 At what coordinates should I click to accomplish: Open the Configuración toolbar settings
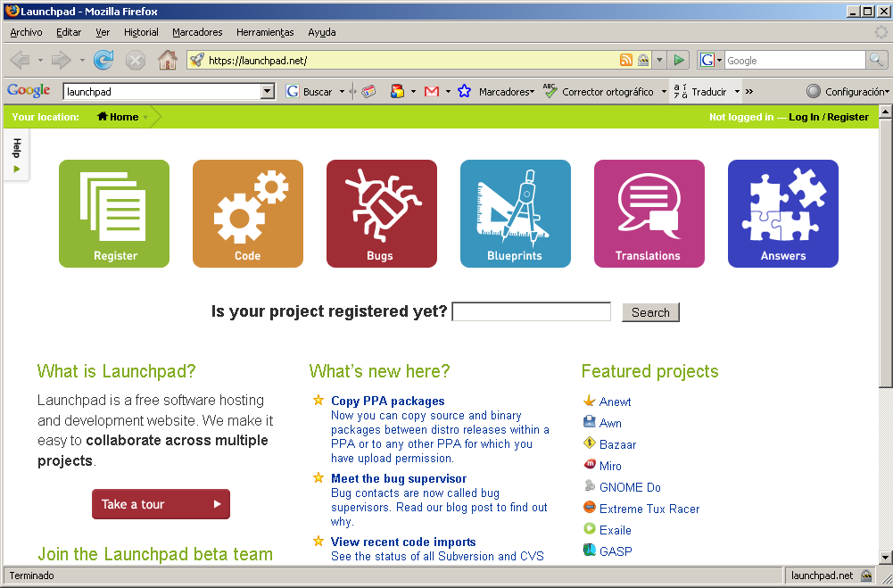tap(847, 92)
